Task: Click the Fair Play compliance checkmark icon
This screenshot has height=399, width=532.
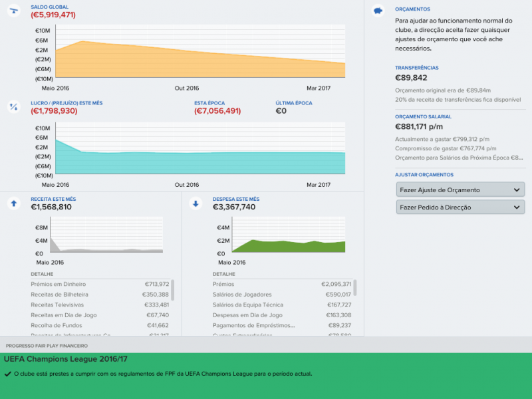Action: (7, 374)
